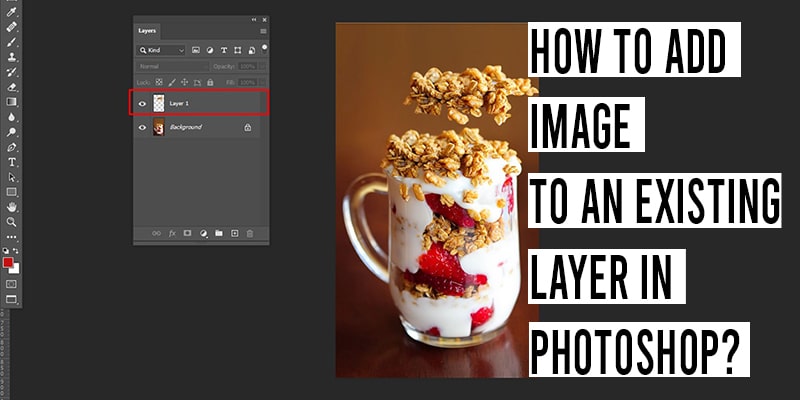The image size is (800, 400).
Task: Select the Clone Stamp tool
Action: [12, 57]
